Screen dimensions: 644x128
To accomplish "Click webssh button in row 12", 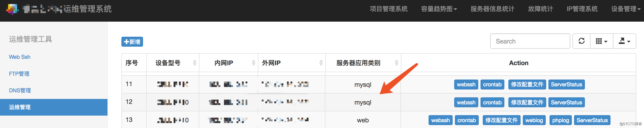I will coord(466,103).
